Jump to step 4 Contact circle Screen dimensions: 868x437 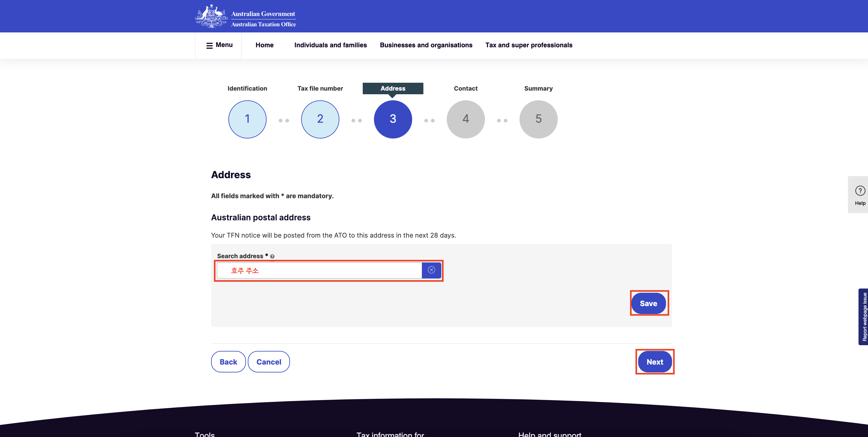click(466, 119)
